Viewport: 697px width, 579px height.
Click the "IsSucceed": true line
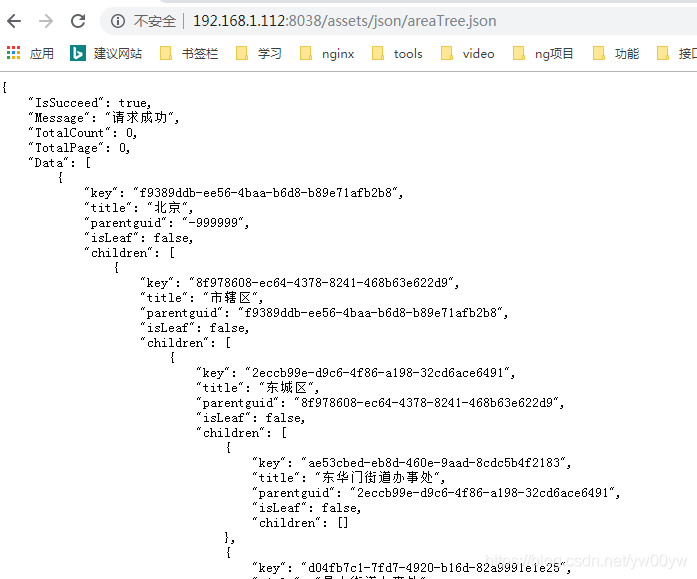tap(90, 103)
